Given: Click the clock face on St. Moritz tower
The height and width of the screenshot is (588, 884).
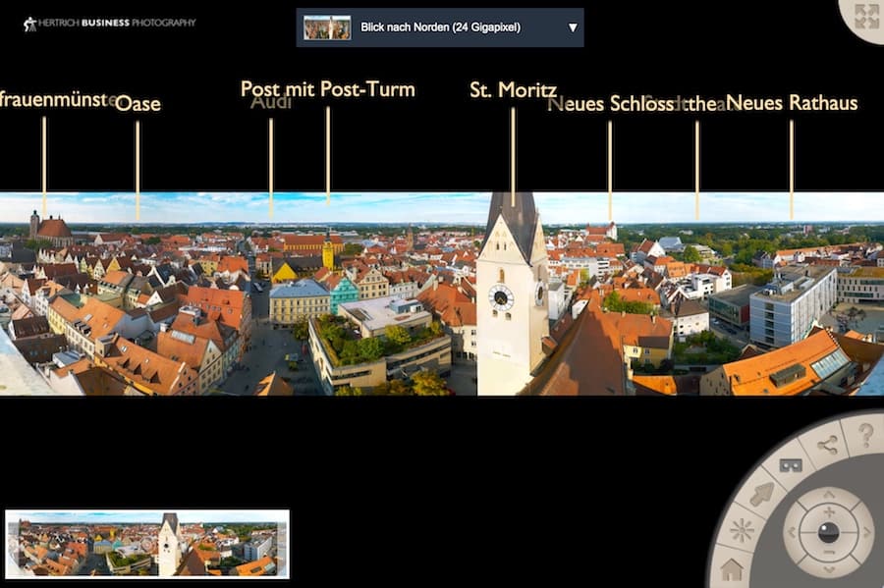Looking at the screenshot, I should 501,298.
